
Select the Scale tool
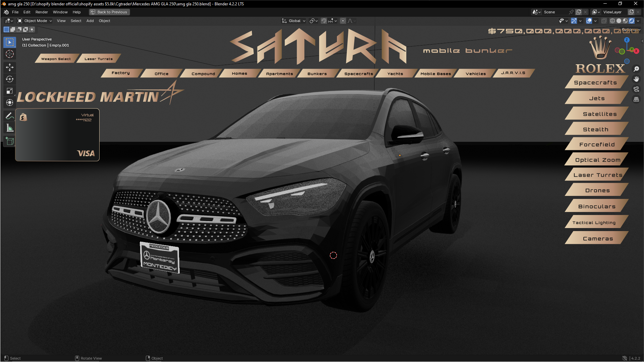pyautogui.click(x=9, y=91)
